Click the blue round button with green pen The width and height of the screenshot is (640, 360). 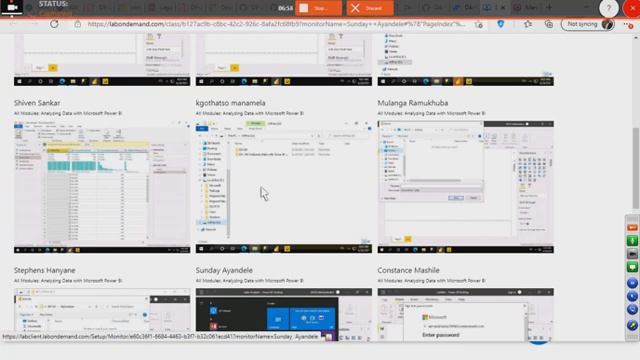pos(632,325)
